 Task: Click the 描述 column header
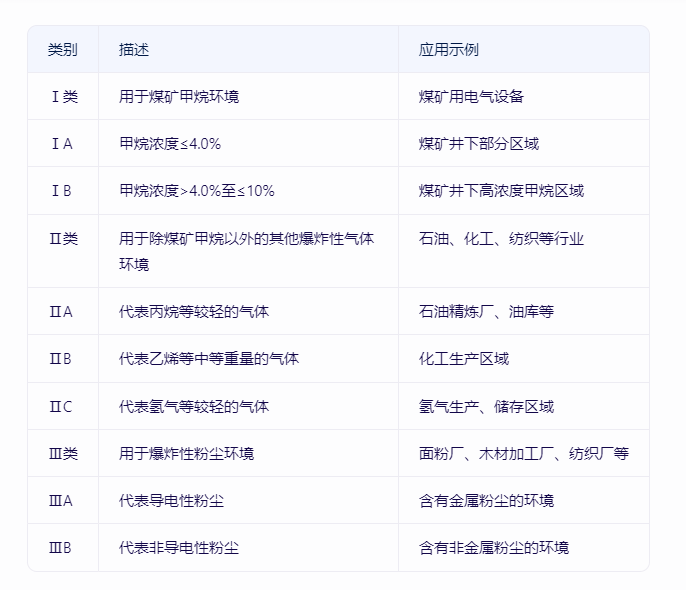click(134, 49)
